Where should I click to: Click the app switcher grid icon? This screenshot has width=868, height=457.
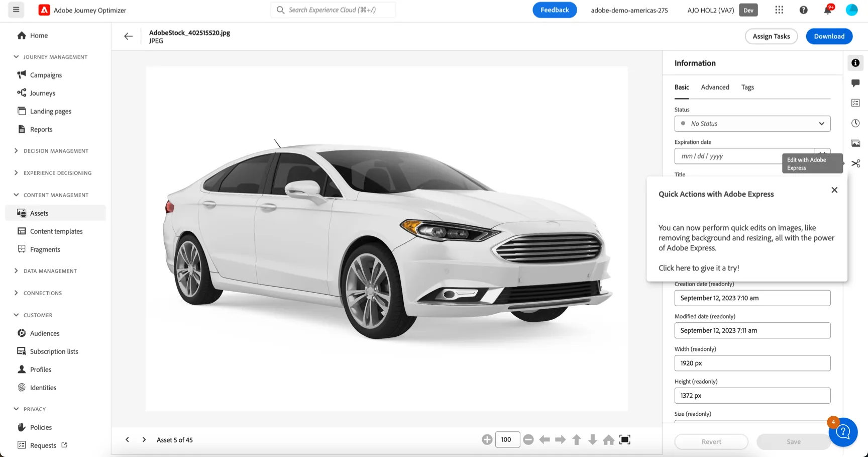tap(779, 10)
